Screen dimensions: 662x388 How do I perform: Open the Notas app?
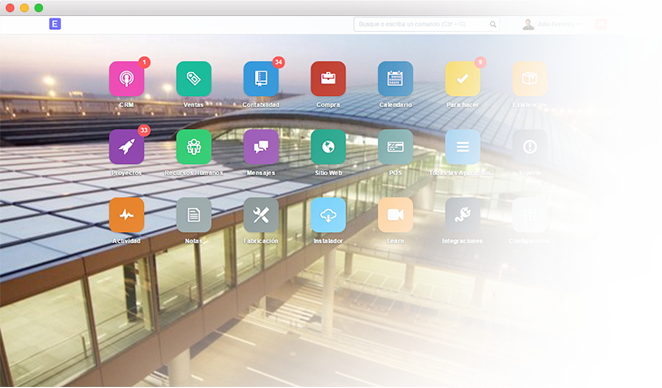[194, 215]
